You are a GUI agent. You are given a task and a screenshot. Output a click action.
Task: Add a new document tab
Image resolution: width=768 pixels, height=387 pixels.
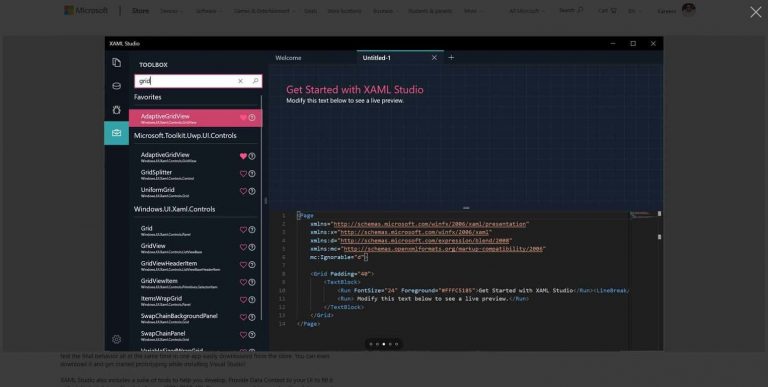click(x=451, y=58)
